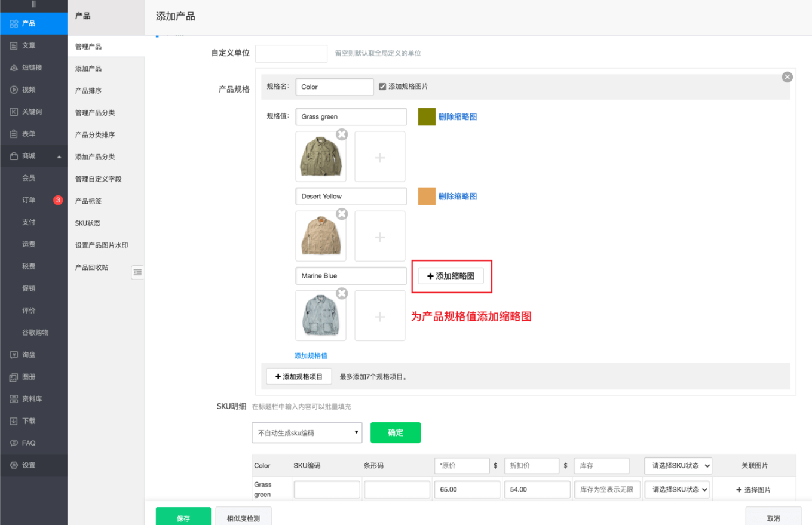This screenshot has height=525, width=812.
Task: Add image in empty Grass green slot
Action: 379,157
